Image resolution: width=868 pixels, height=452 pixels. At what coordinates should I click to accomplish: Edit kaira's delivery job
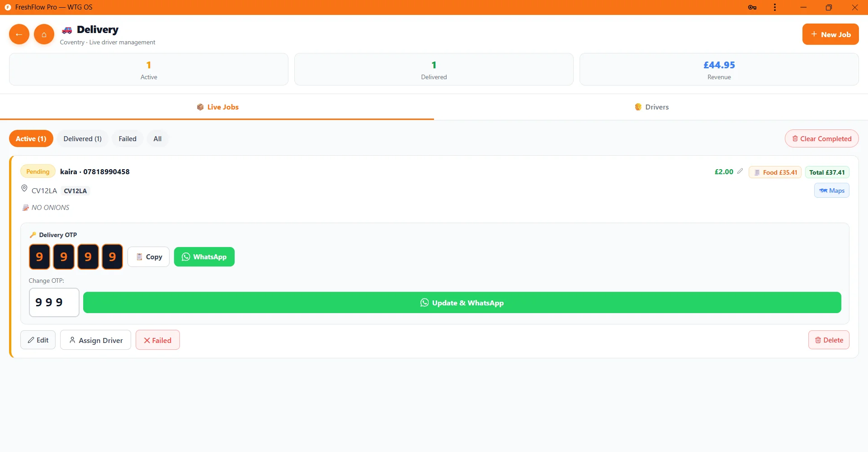tap(38, 340)
